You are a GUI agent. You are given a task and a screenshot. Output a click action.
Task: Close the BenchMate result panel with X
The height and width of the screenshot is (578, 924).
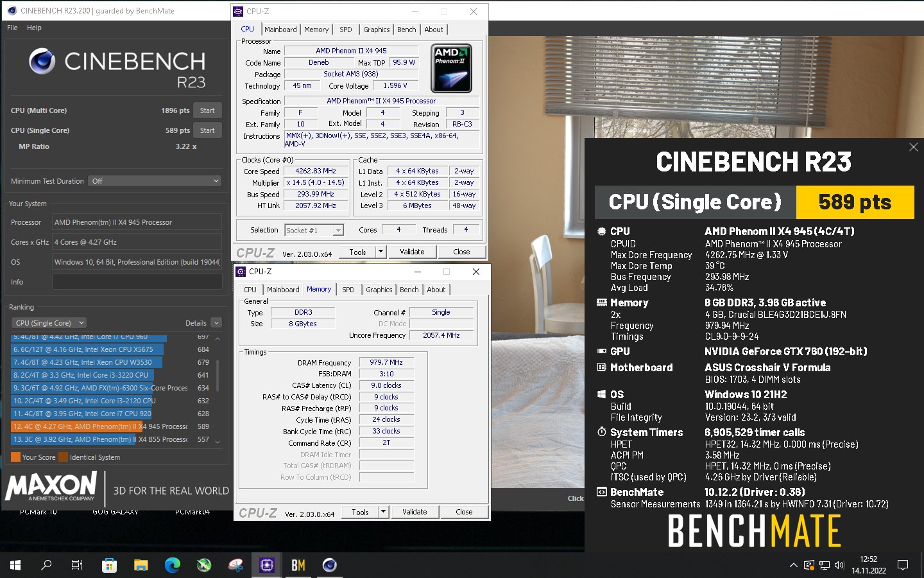coord(914,147)
